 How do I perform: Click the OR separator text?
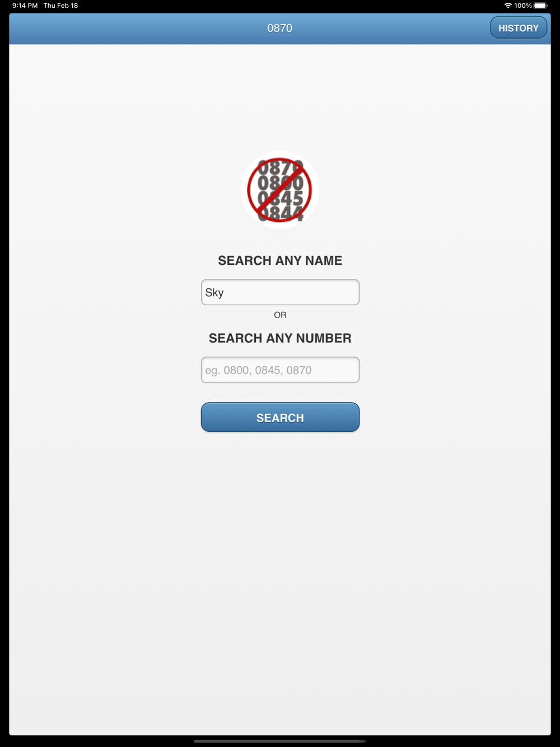coord(280,315)
